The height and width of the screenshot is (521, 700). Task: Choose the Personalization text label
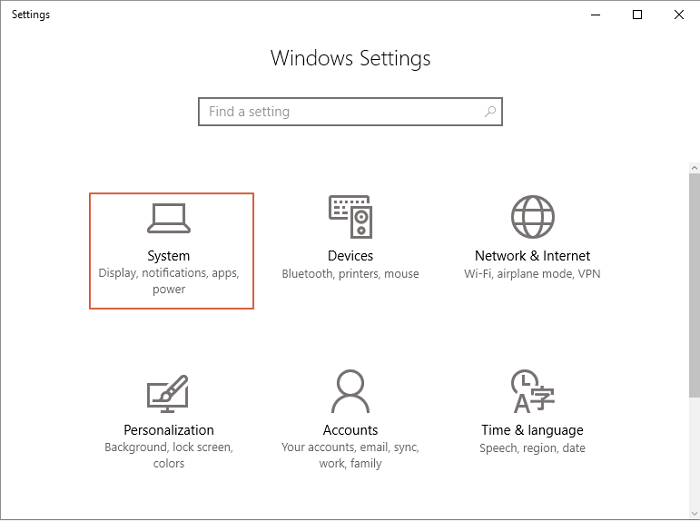click(x=168, y=430)
